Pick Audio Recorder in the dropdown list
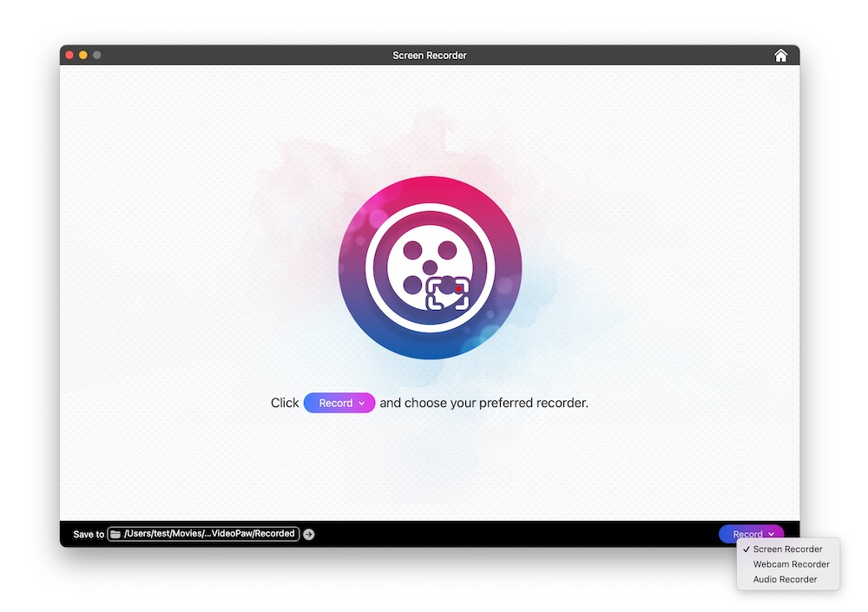Viewport: 868px width, 612px height. coord(785,579)
